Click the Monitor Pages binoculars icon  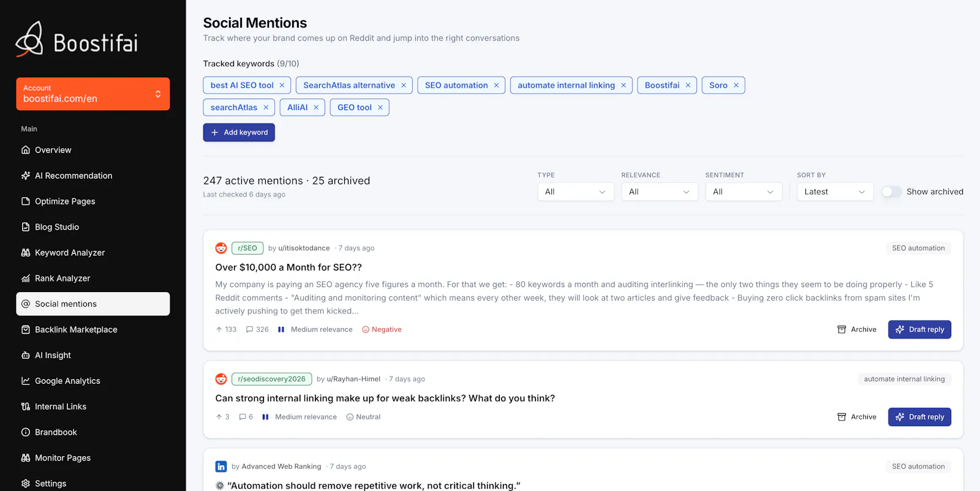click(x=26, y=458)
